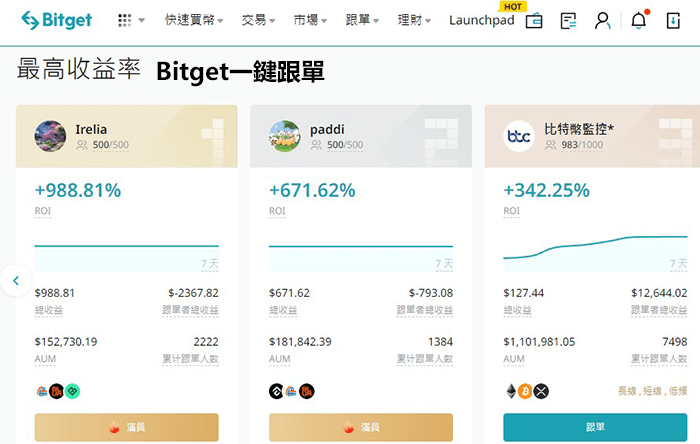The image size is (700, 444).
Task: Open the wallet assets icon
Action: [534, 21]
